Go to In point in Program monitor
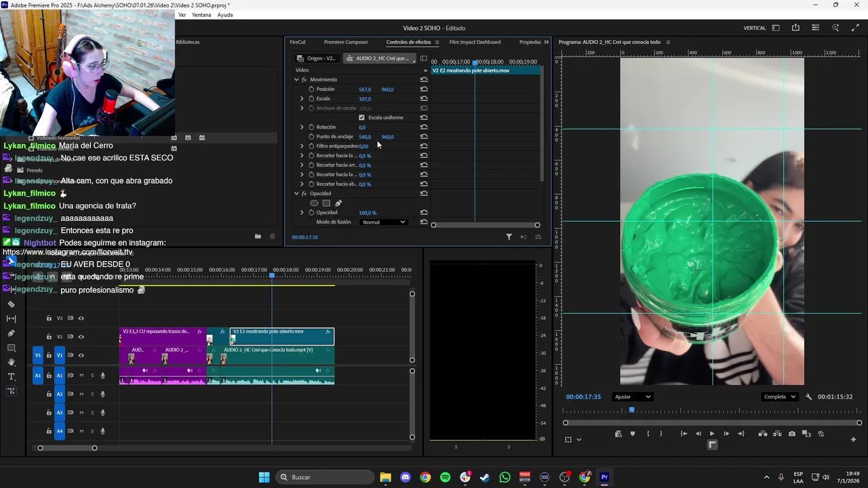Viewport: 868px width, 488px height. pos(684,434)
